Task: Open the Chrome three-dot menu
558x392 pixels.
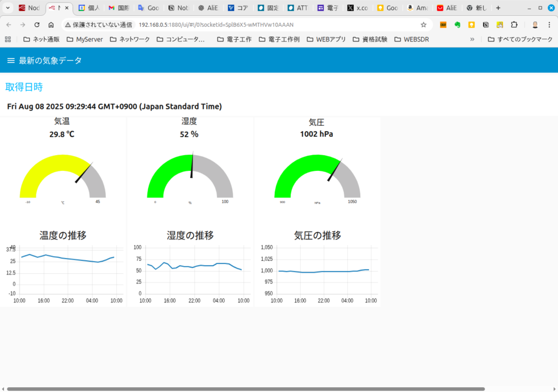Action: (549, 24)
